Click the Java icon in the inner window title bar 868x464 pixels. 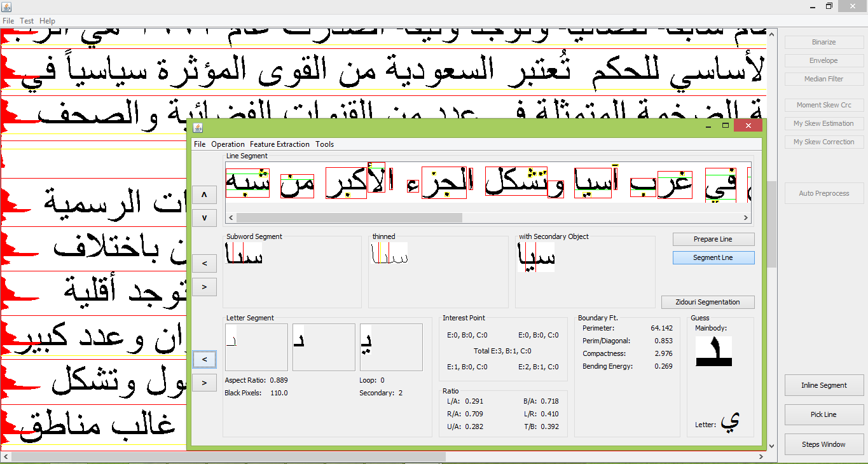198,128
